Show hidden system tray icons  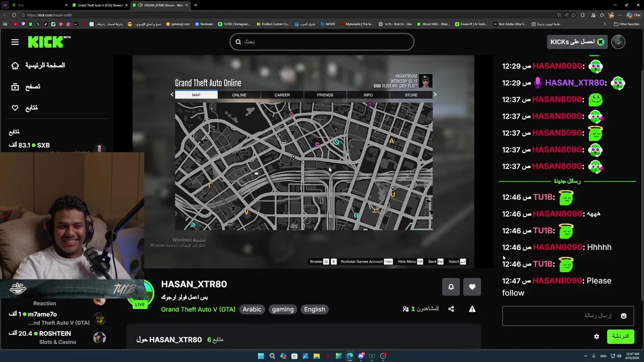tap(586, 356)
